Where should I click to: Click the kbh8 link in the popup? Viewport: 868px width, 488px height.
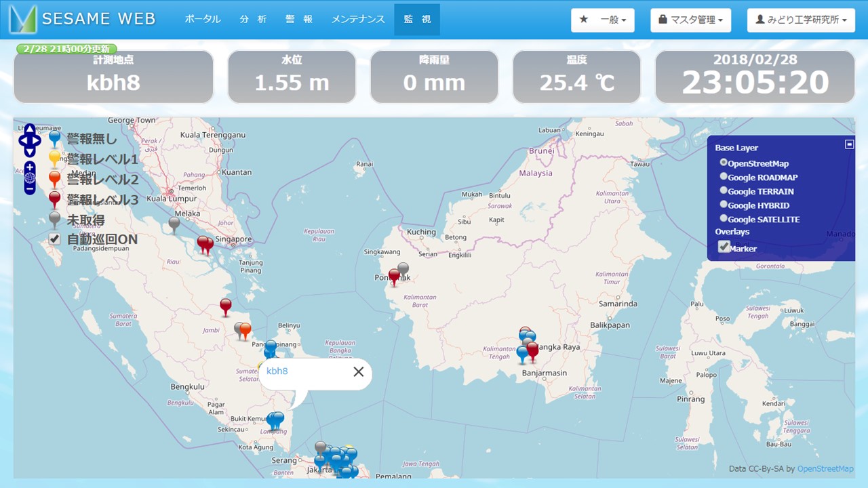(277, 371)
